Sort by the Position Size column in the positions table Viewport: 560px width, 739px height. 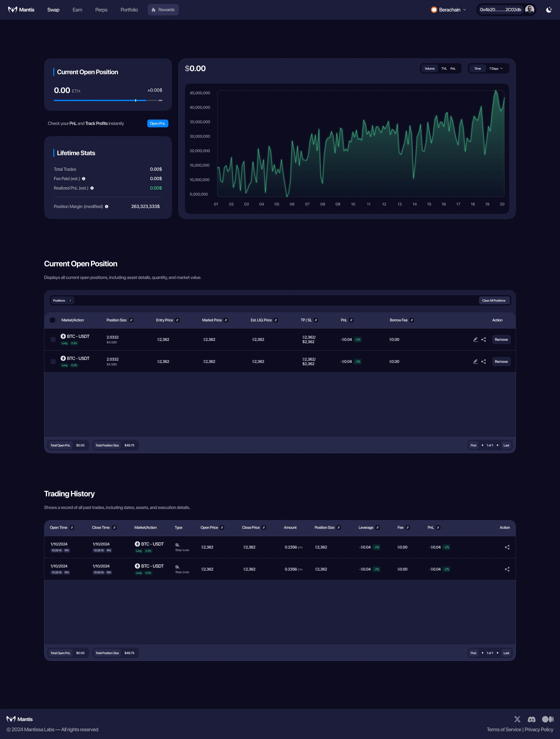(x=131, y=320)
